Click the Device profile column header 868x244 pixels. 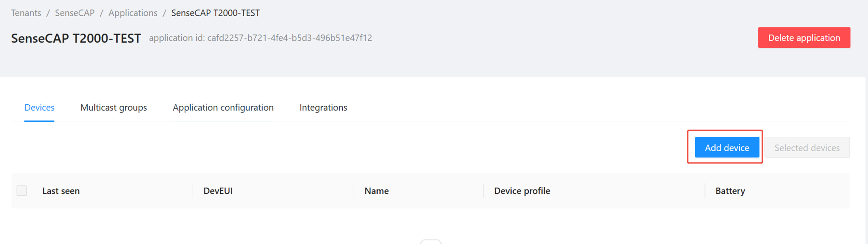522,191
